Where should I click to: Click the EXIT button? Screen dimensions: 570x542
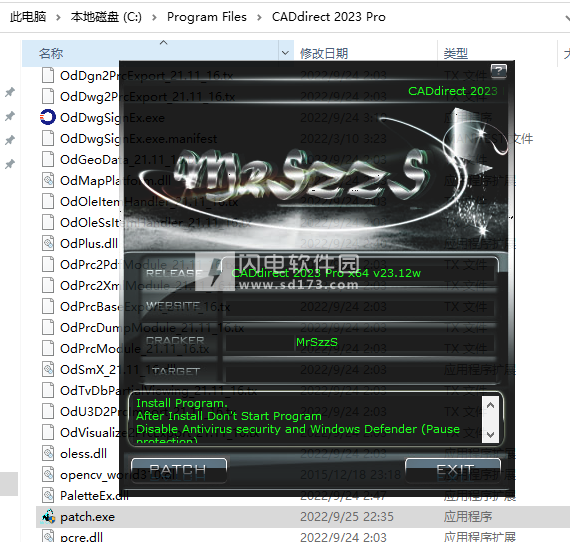(x=453, y=470)
